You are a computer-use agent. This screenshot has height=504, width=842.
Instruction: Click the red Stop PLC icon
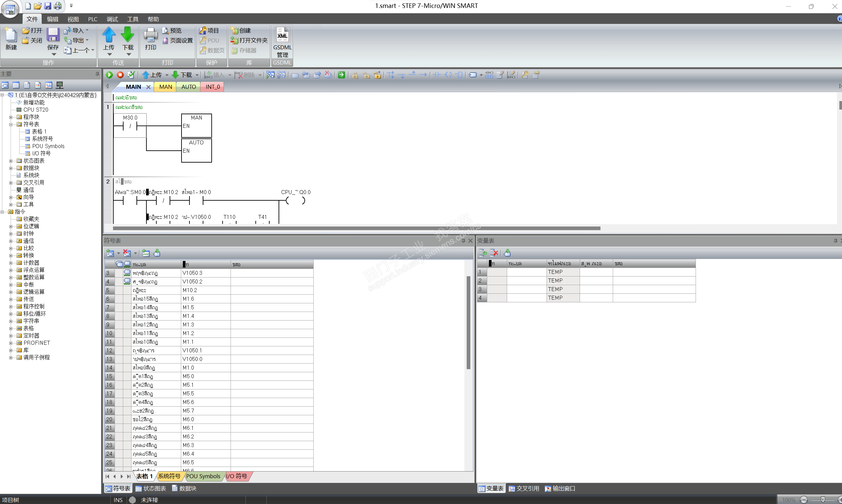tap(120, 75)
